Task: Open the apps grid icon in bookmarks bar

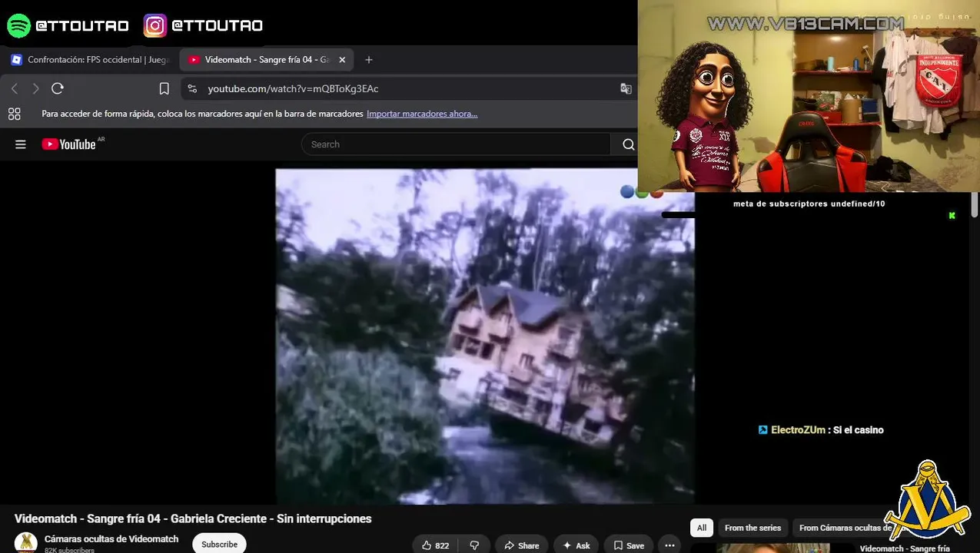Action: [x=14, y=114]
